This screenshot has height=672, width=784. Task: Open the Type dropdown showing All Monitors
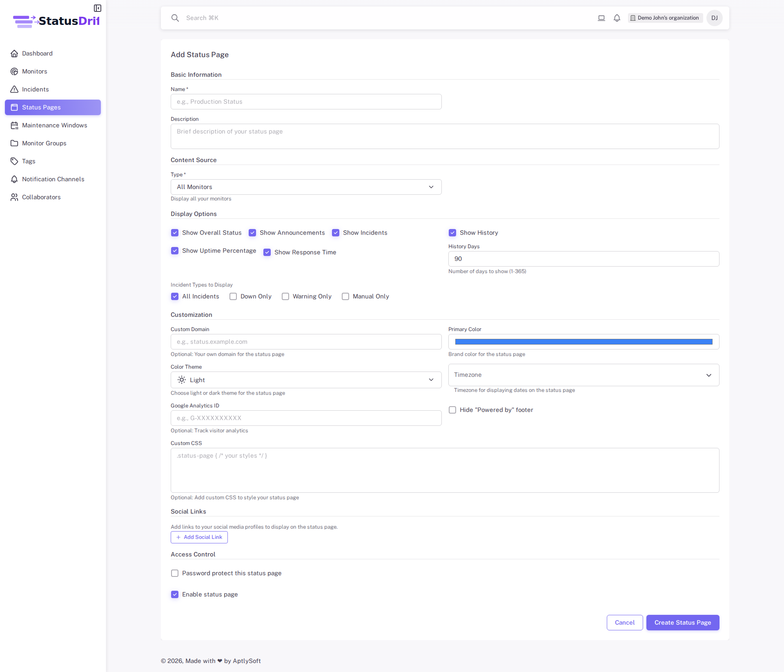pos(306,187)
